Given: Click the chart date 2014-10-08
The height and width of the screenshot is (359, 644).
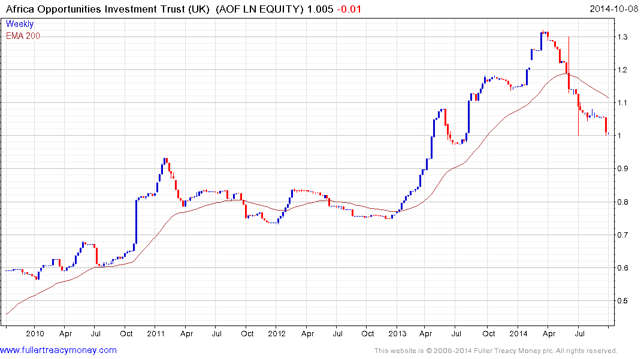Looking at the screenshot, I should (x=613, y=9).
